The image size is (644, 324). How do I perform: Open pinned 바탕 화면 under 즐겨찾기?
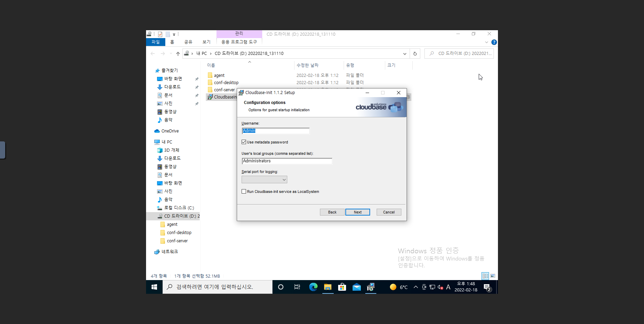173,79
